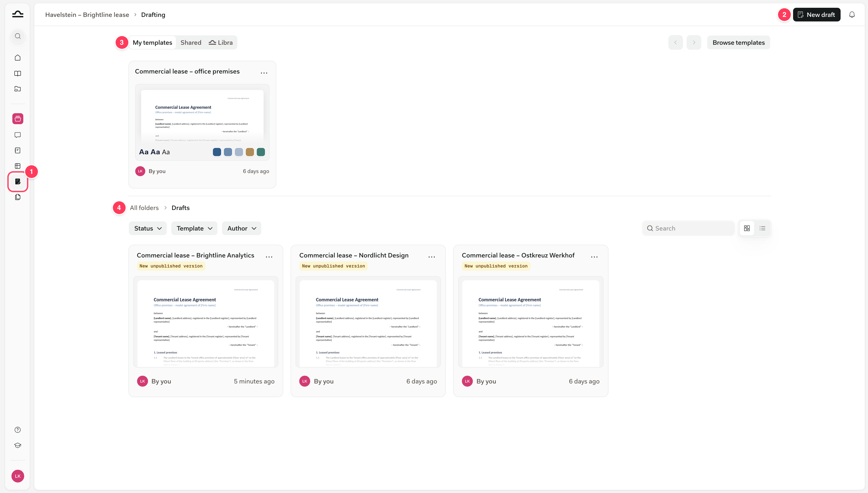Switch drafts to grid view
Image resolution: width=868 pixels, height=493 pixels.
click(x=747, y=228)
